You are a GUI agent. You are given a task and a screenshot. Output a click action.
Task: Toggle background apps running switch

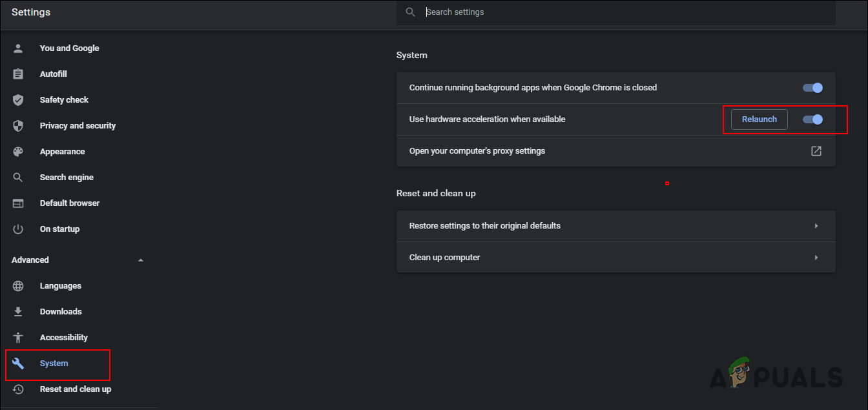coord(812,88)
